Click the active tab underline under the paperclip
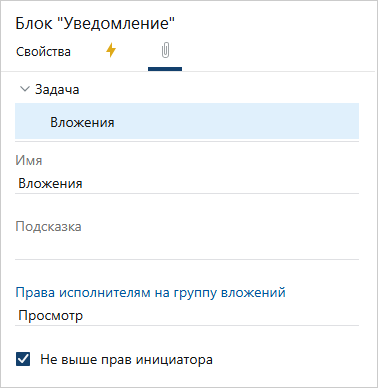This screenshot has height=388, width=378. 165,69
